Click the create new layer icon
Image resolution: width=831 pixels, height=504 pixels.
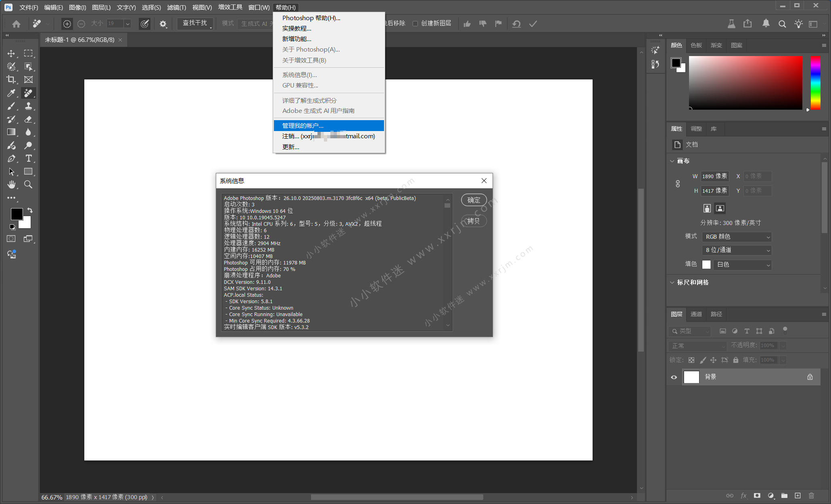pos(798,496)
